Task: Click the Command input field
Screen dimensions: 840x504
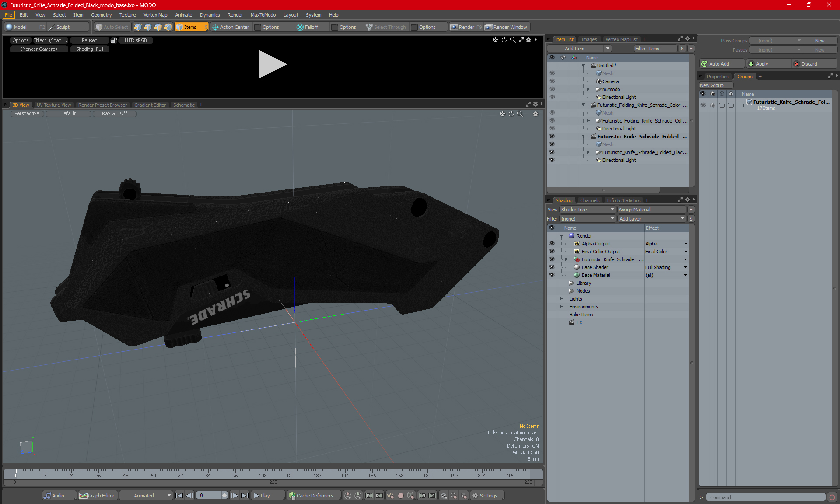Action: [766, 497]
